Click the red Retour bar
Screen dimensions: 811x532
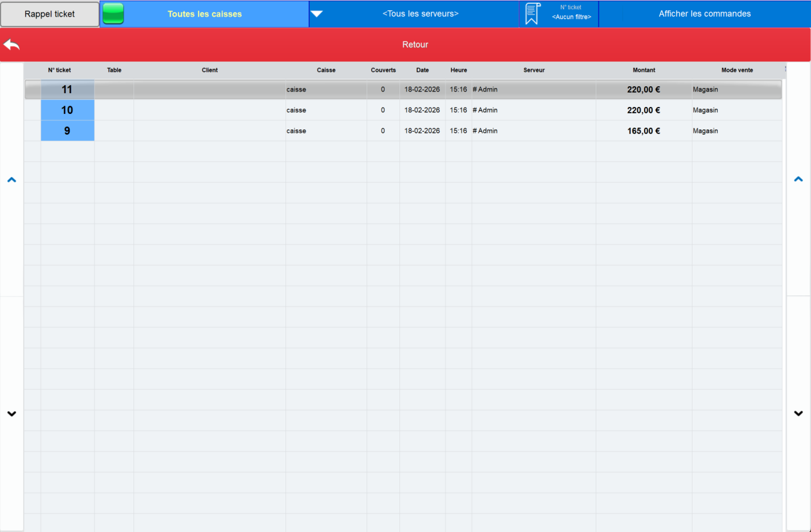pyautogui.click(x=415, y=45)
